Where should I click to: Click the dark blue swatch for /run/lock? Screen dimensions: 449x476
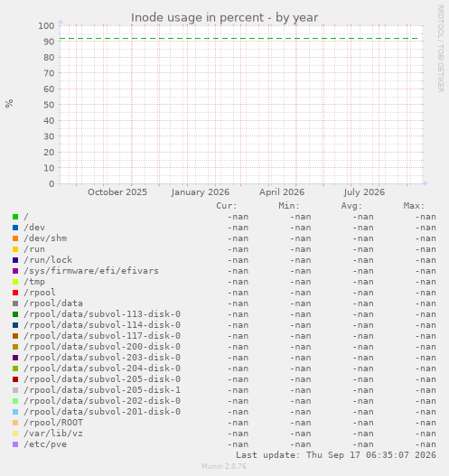point(15,260)
